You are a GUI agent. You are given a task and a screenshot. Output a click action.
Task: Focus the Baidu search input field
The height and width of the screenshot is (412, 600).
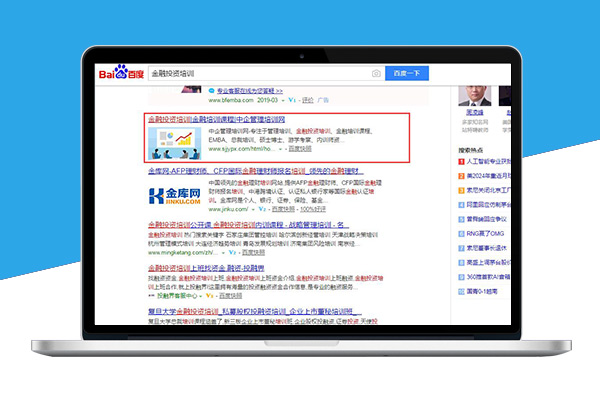click(x=260, y=73)
